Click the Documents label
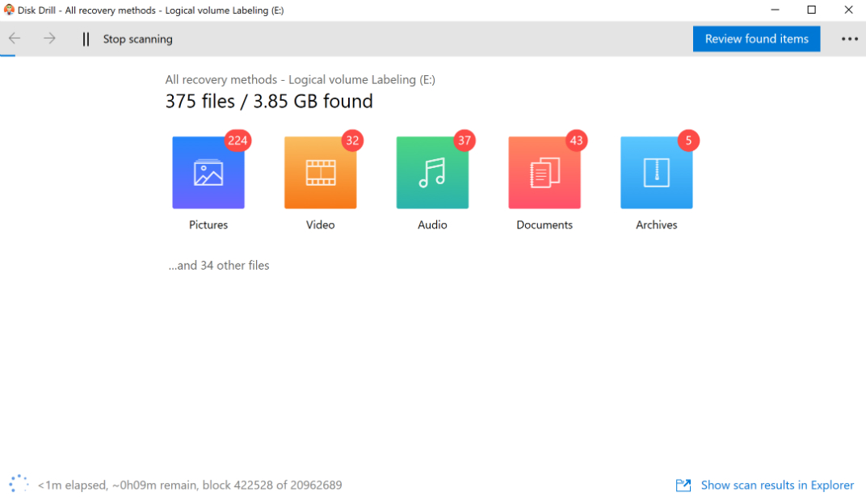This screenshot has height=504, width=866. point(544,225)
